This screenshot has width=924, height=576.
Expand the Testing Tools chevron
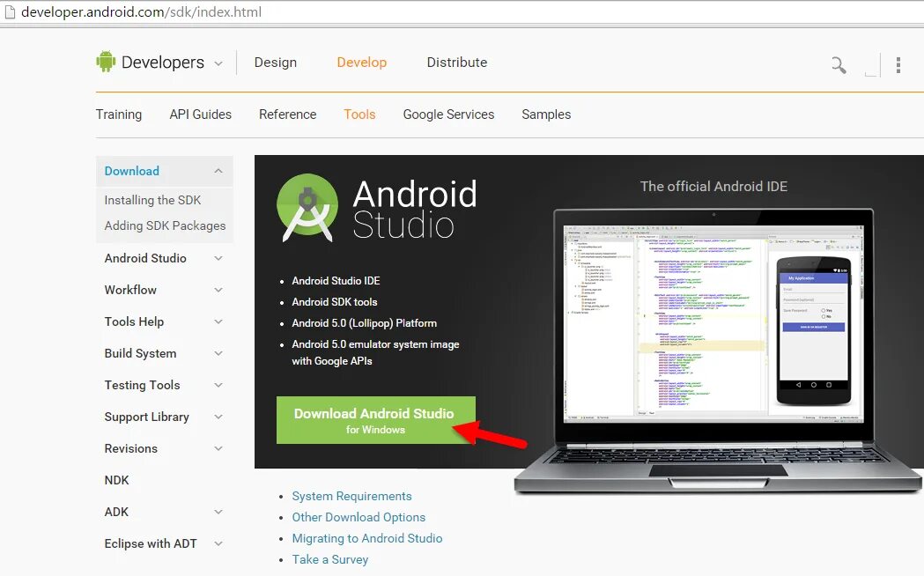(x=218, y=385)
